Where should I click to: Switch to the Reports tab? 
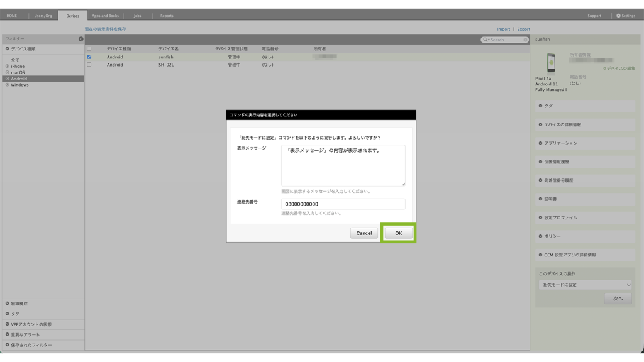pos(167,16)
